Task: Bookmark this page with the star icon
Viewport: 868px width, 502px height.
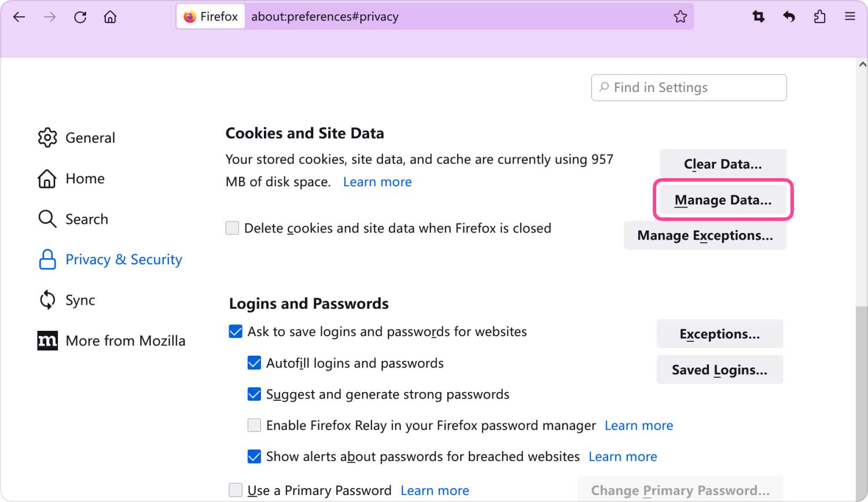Action: pyautogui.click(x=681, y=17)
